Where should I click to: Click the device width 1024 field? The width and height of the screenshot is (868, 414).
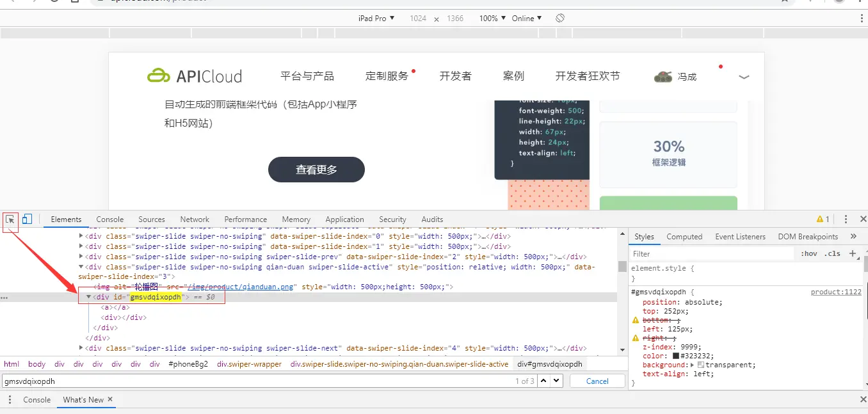point(418,18)
